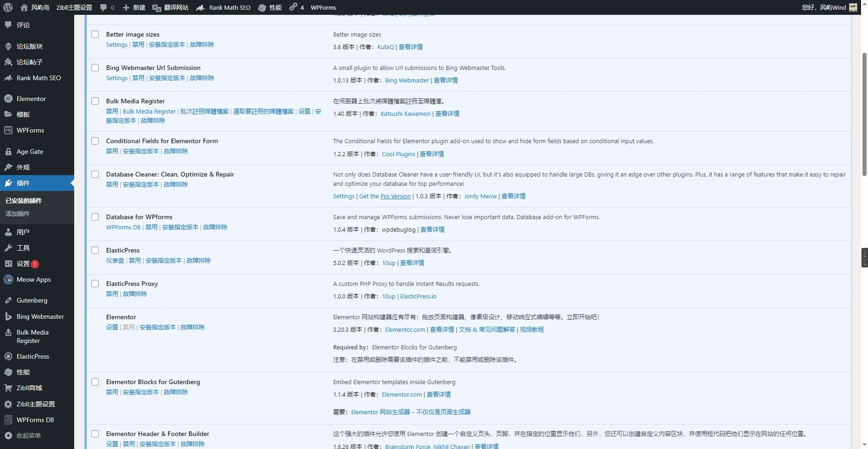Screen dimensions: 868x449
Task: Open the 工具 wrench icon in sidebar
Action: point(8,248)
